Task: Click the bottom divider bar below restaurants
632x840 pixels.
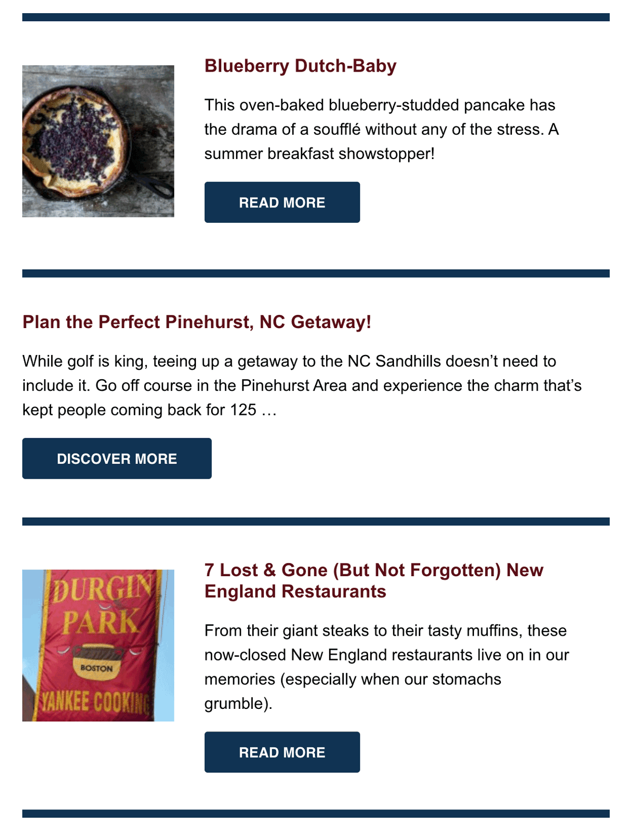Action: [x=316, y=814]
